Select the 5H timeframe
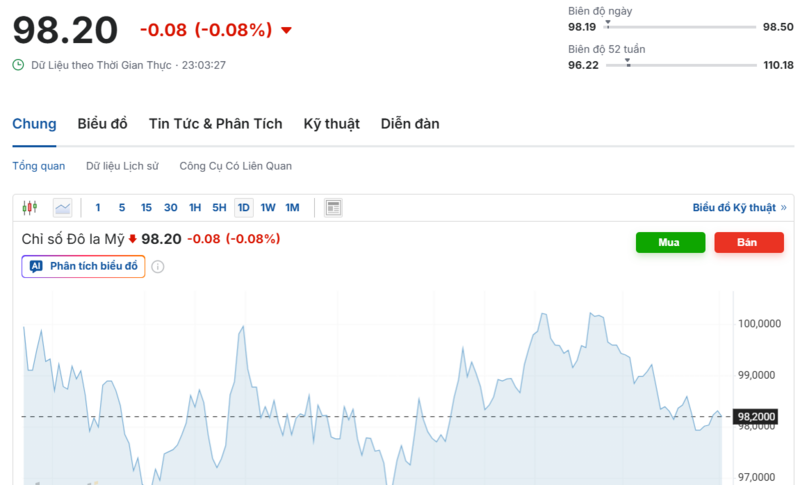 (219, 208)
